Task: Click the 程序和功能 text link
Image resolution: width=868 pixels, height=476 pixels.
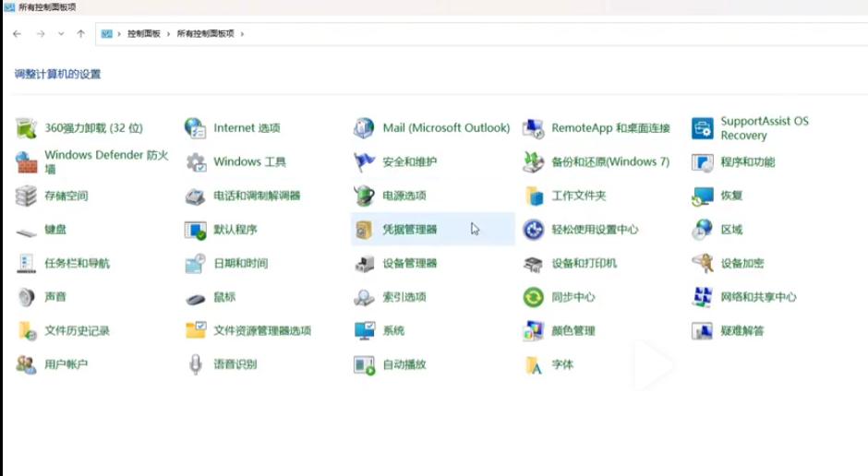Action: point(747,162)
